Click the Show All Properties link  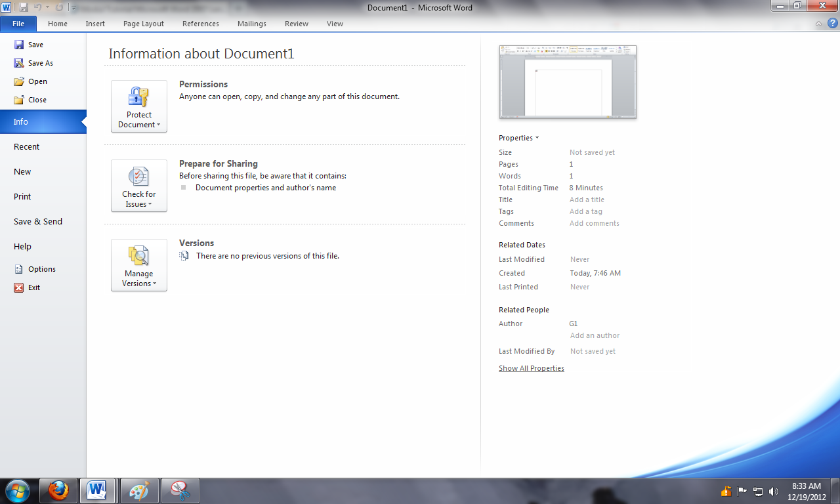532,368
